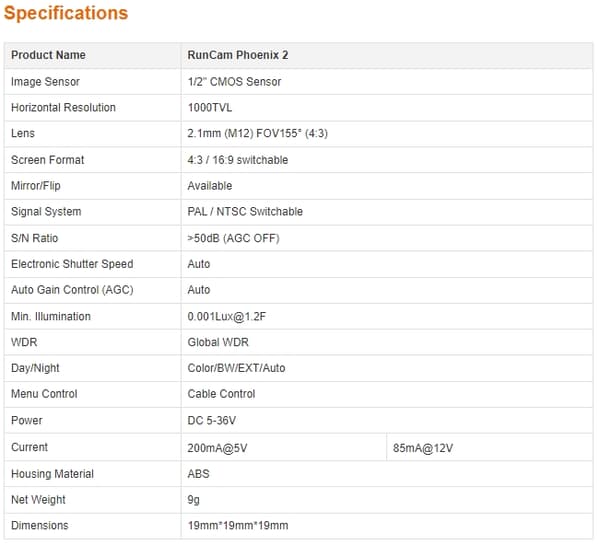The height and width of the screenshot is (545, 600).
Task: Click the Mirror/Flip row label
Action: (x=36, y=186)
